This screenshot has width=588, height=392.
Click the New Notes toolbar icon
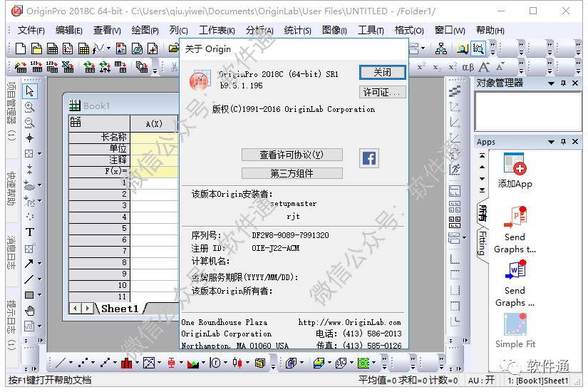point(137,48)
